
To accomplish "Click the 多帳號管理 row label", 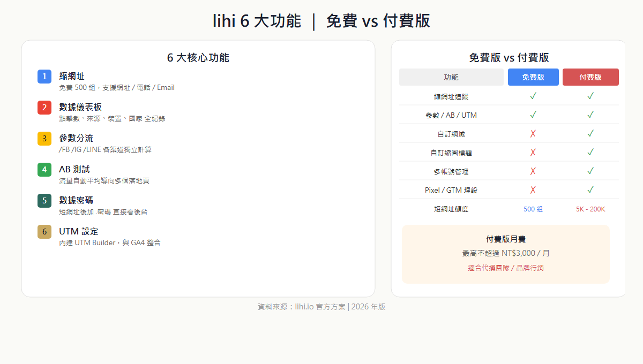I will tap(451, 172).
